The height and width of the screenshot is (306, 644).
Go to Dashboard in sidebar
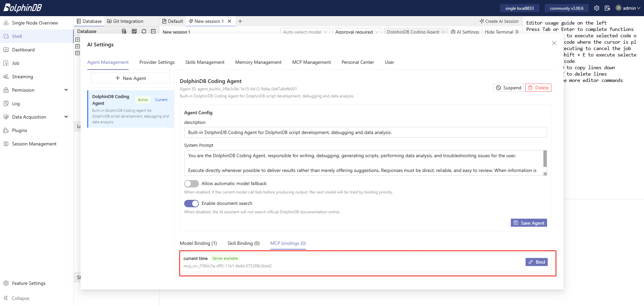23,50
